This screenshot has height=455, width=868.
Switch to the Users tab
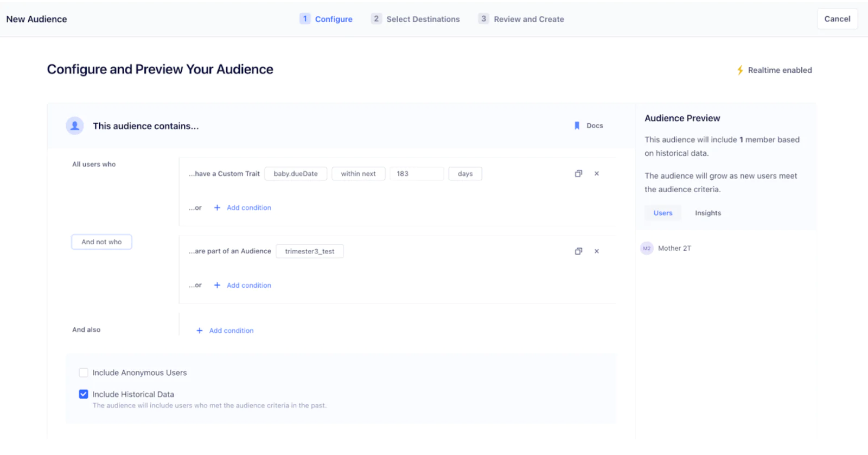pyautogui.click(x=663, y=213)
